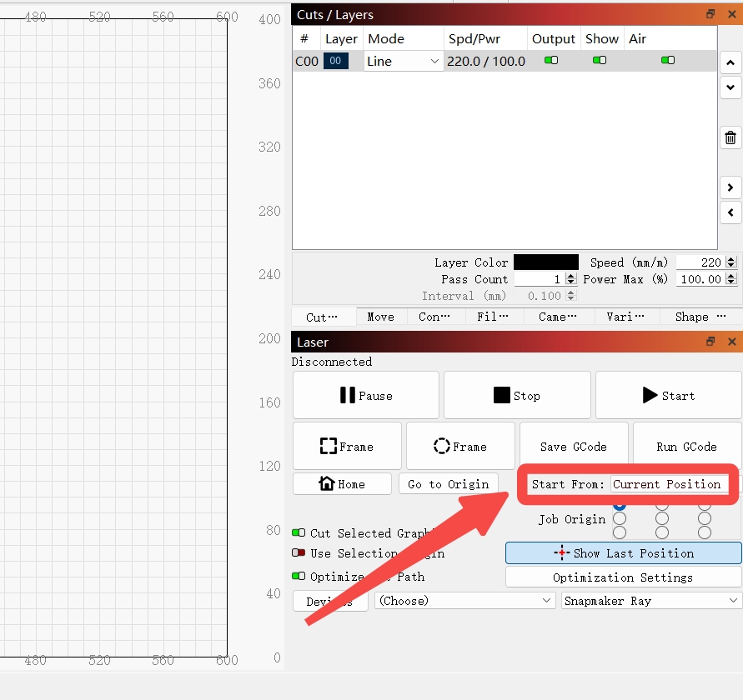The height and width of the screenshot is (700, 743).
Task: Click the black Layer Color swatch
Action: point(546,262)
